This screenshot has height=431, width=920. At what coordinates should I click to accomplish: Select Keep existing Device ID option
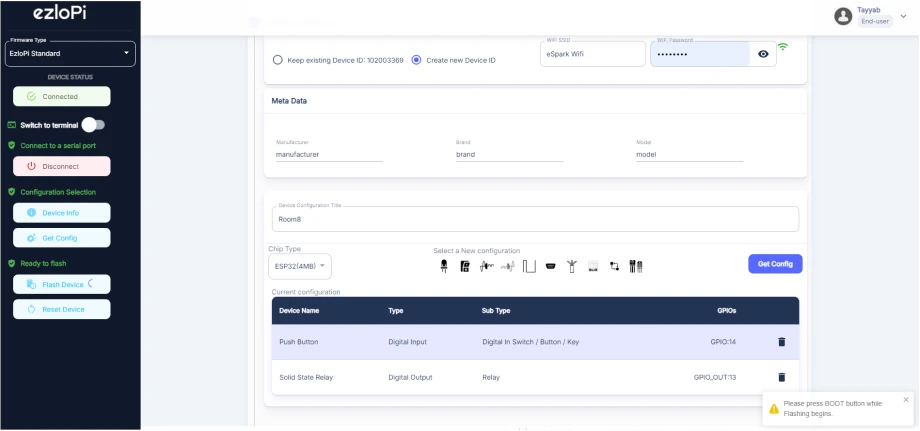[277, 60]
